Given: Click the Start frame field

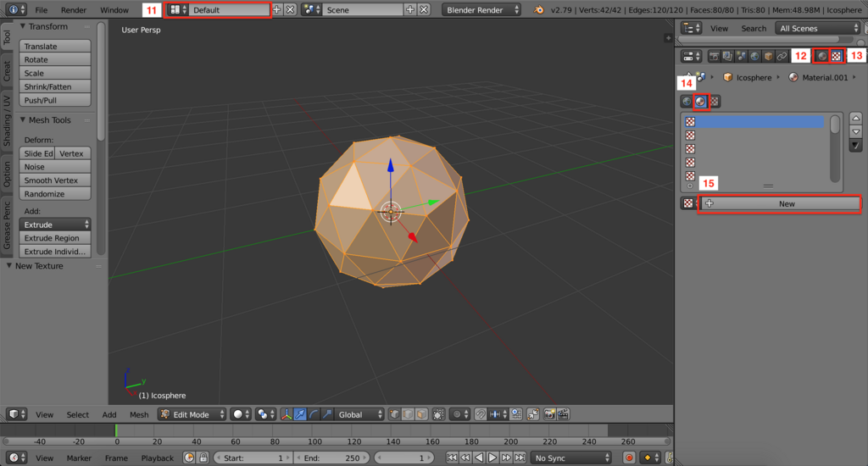Looking at the screenshot, I should click(x=253, y=458).
